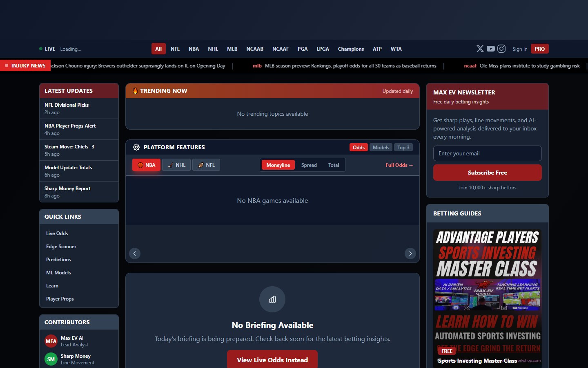Screen dimensions: 588x368
Task: Select the NBA tab in top navigation
Action: [x=194, y=49]
